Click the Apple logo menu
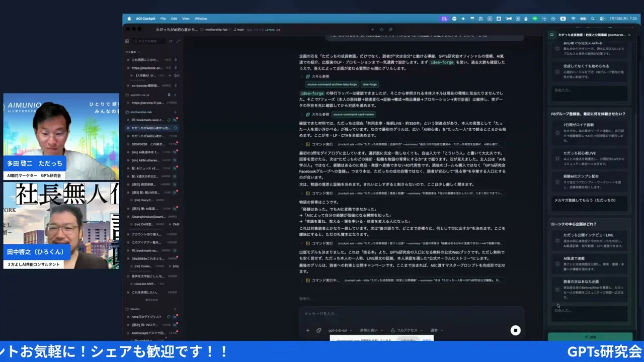Image resolution: width=644 pixels, height=362 pixels. pos(129,19)
